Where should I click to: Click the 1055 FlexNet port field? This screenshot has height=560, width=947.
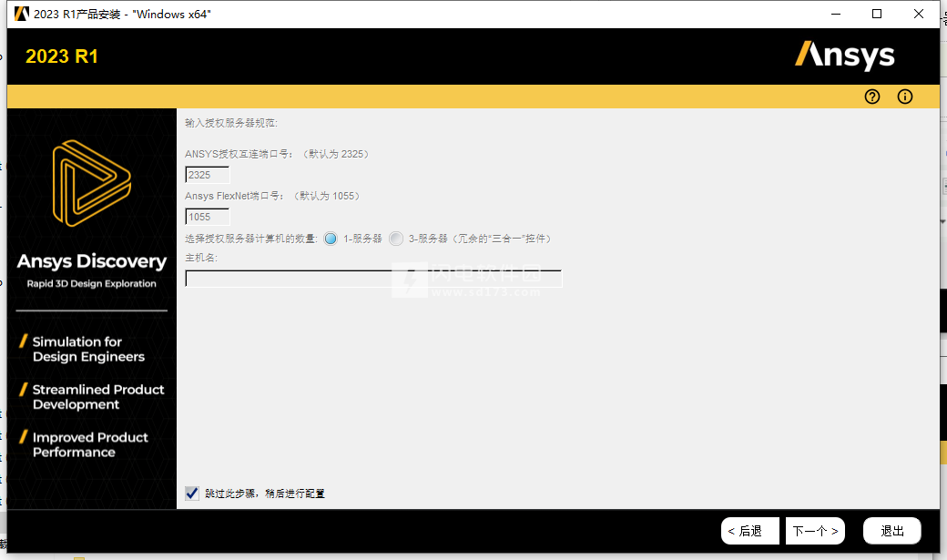point(208,217)
